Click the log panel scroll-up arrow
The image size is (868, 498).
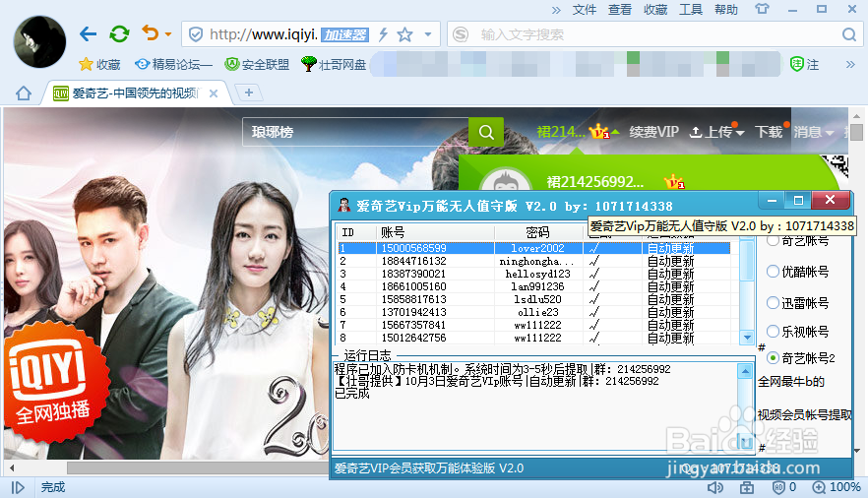(x=745, y=371)
